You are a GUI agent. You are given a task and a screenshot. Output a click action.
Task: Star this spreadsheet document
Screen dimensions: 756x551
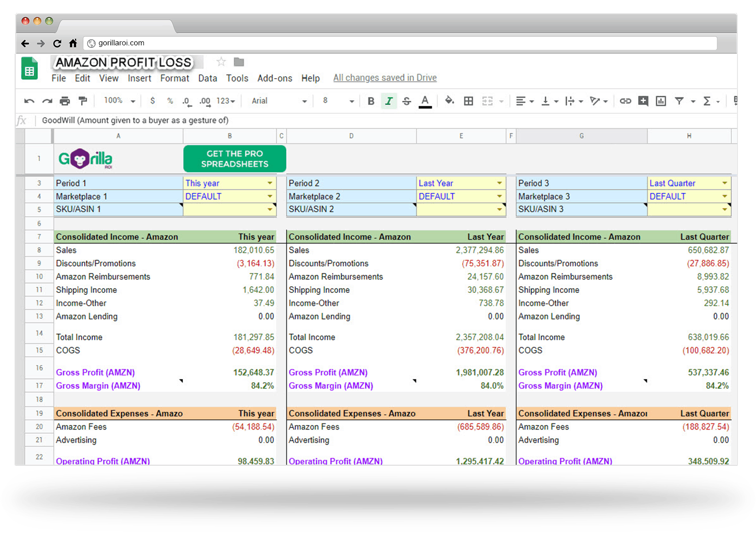tap(221, 62)
